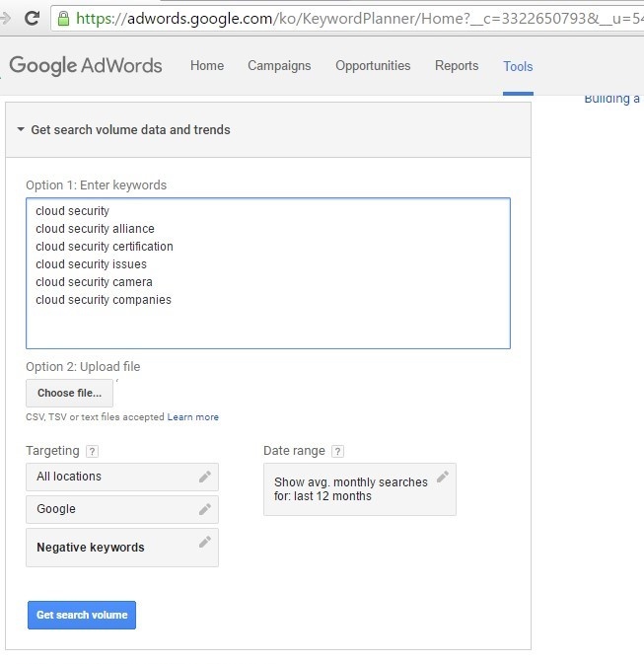Follow the Learn more link
Screen dimensions: 644x664
point(193,417)
